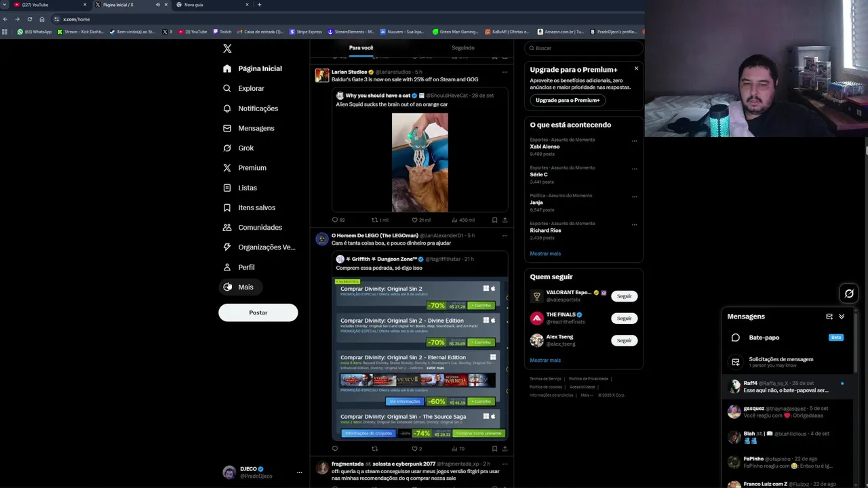Follow VALORANT Esports account

pyautogui.click(x=624, y=296)
